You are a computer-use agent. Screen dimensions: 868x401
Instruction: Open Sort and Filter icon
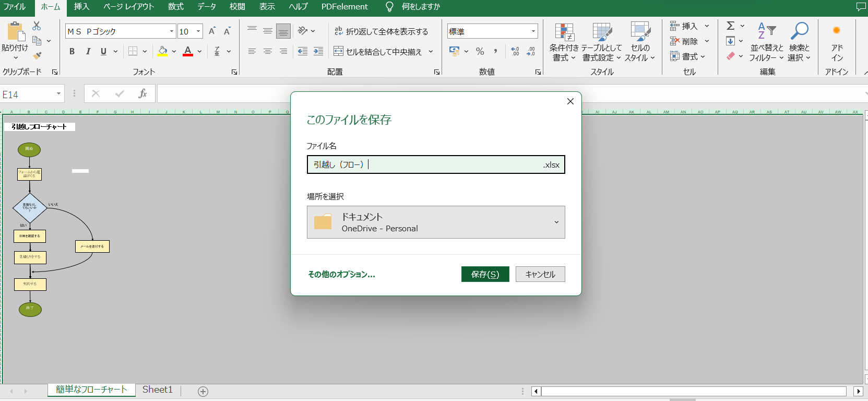[767, 31]
